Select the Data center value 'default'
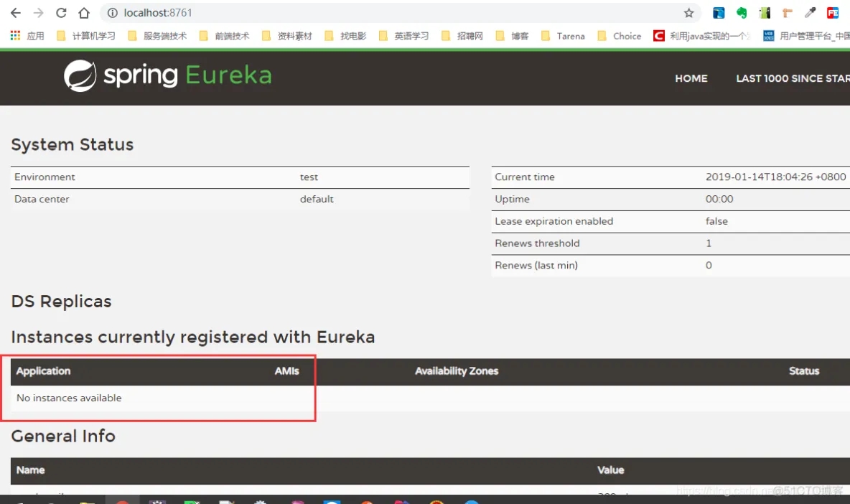 pos(317,200)
